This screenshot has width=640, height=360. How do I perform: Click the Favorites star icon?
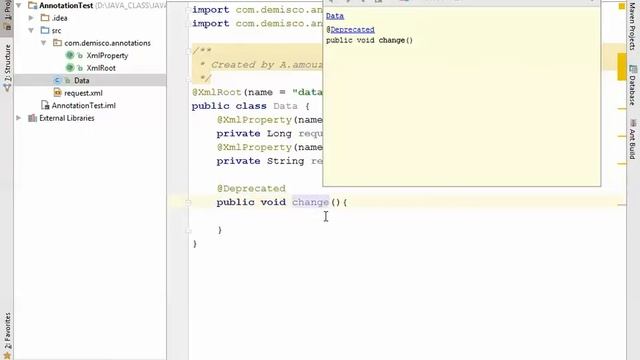7,356
